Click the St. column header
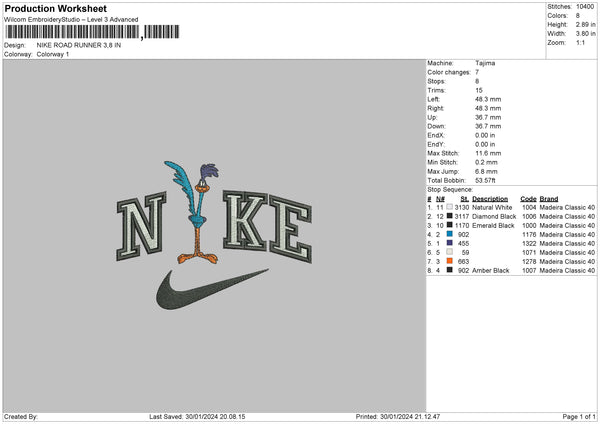Screen dimensions: 600x424 click(465, 199)
